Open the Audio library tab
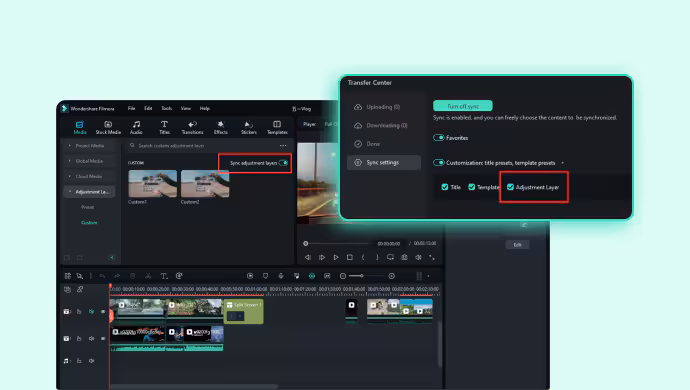The width and height of the screenshot is (690, 390). [136, 127]
